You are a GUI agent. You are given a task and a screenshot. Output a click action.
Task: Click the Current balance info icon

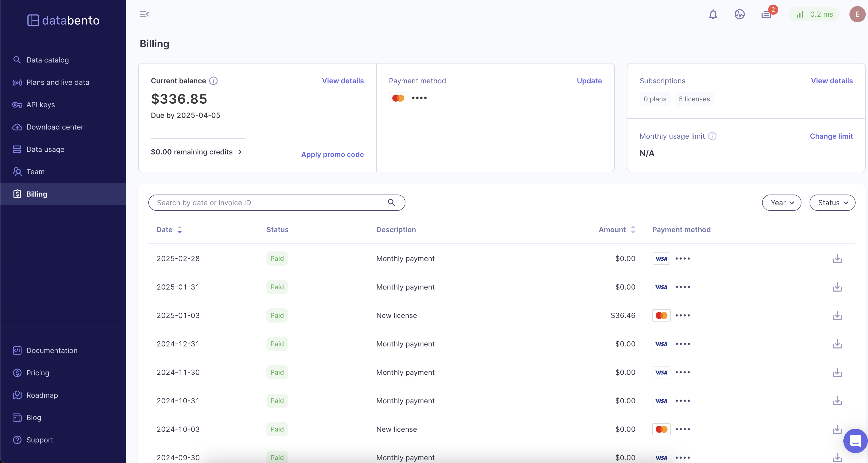[x=213, y=81]
